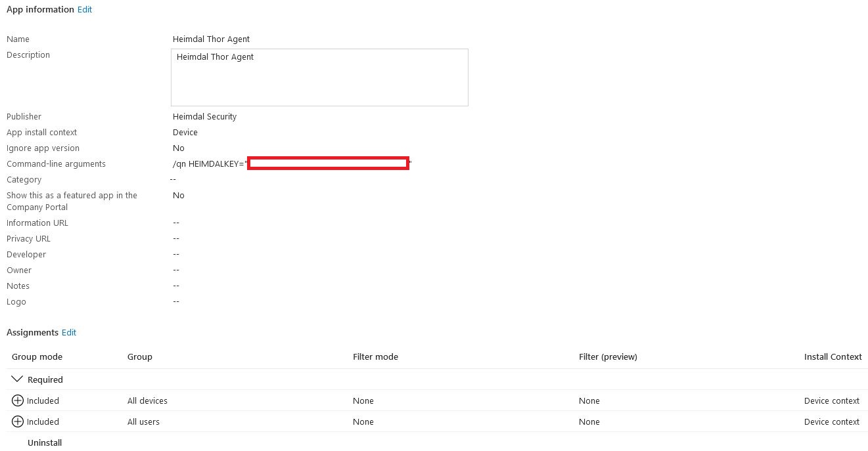
Task: Select the All devices group entry
Action: [146, 400]
